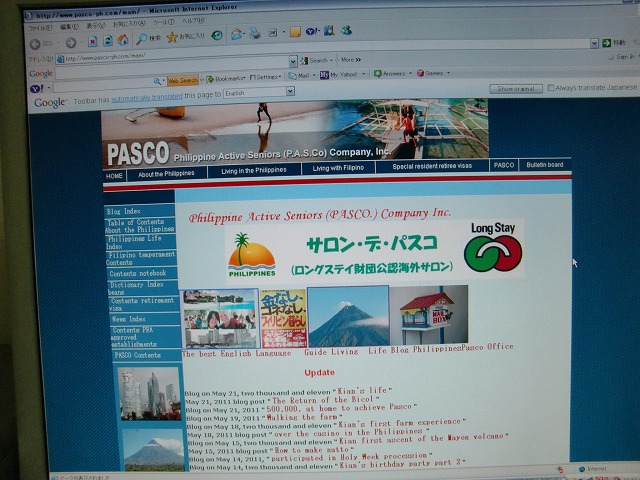This screenshot has width=640, height=480.
Task: Open the News Index sidebar link
Action: [x=129, y=319]
